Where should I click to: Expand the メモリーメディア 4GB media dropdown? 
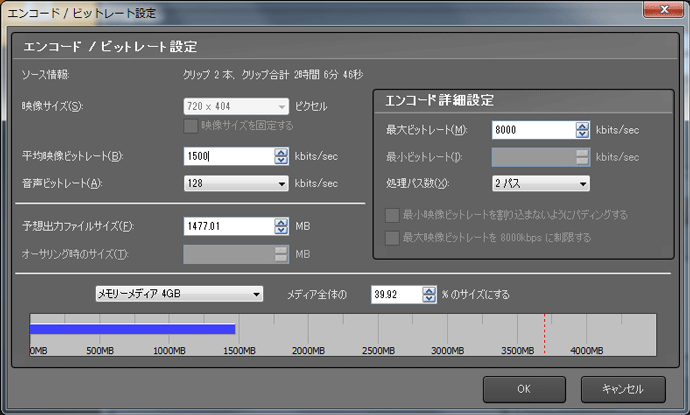point(179,294)
